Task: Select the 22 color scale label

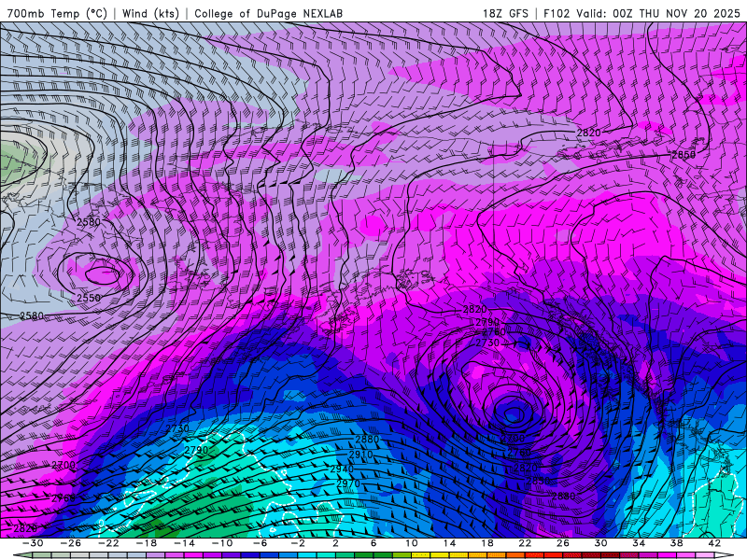Action: tap(526, 543)
